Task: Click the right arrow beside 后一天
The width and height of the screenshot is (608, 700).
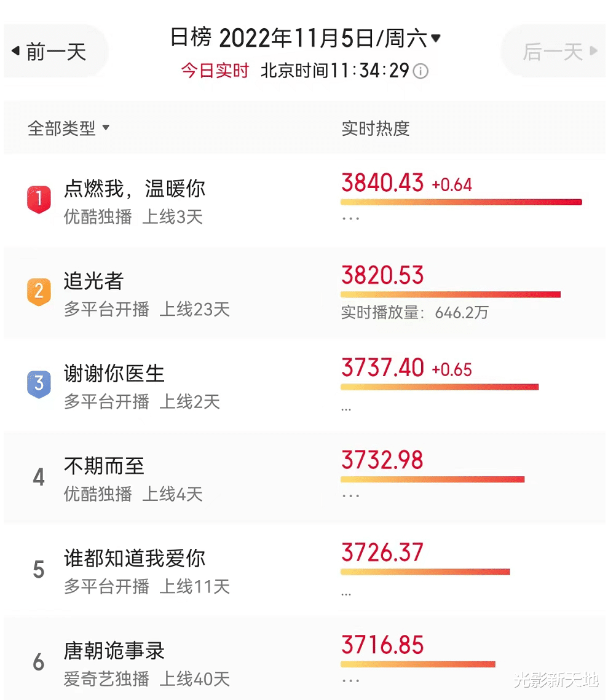Action: point(593,51)
